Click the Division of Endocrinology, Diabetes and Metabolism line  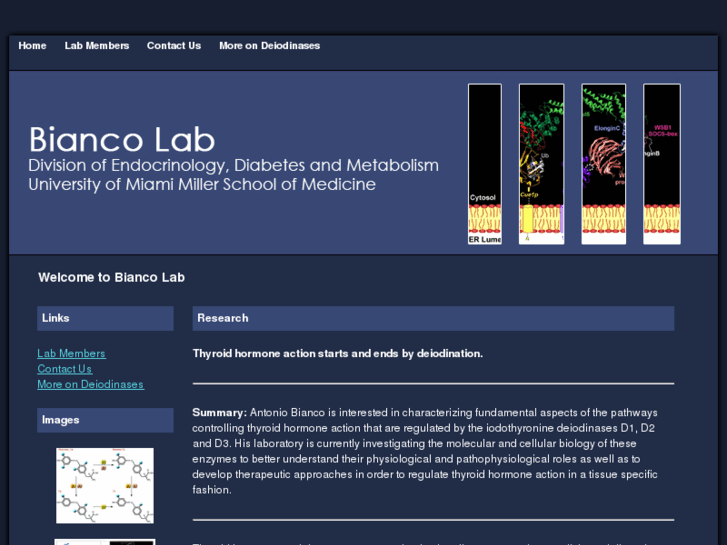pyautogui.click(x=233, y=166)
